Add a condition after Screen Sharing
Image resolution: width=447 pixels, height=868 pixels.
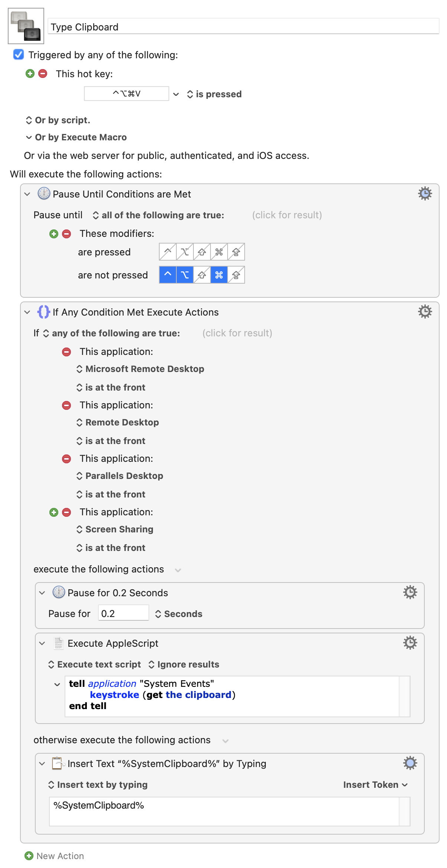[x=54, y=512]
